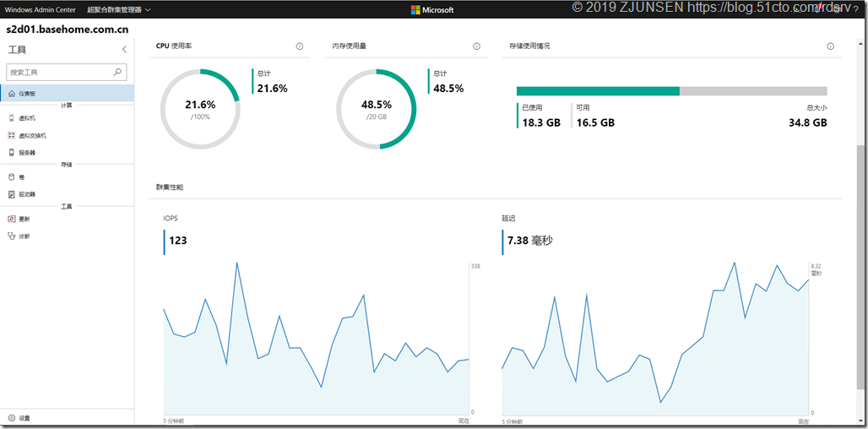Collapse the 工具 sidebar with the chevron

(125, 49)
